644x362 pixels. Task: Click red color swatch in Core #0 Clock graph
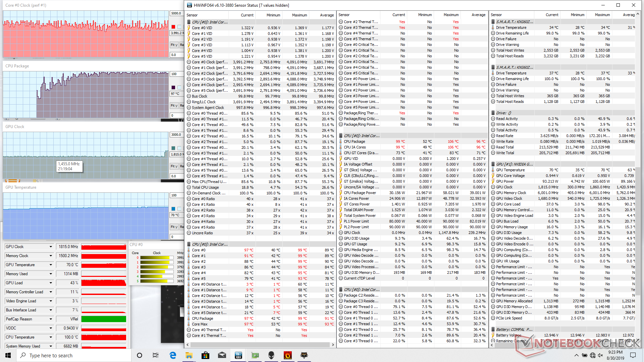click(173, 27)
